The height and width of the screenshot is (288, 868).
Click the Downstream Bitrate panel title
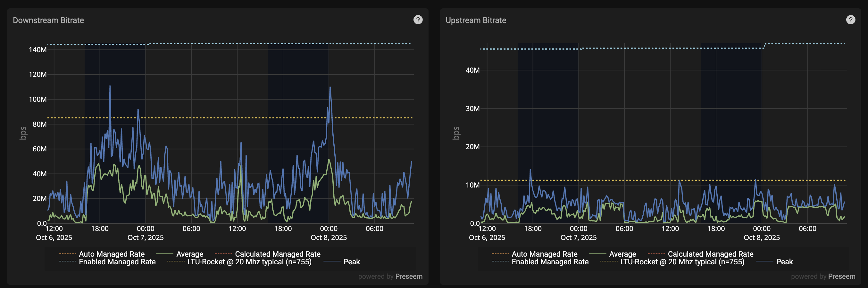click(48, 20)
